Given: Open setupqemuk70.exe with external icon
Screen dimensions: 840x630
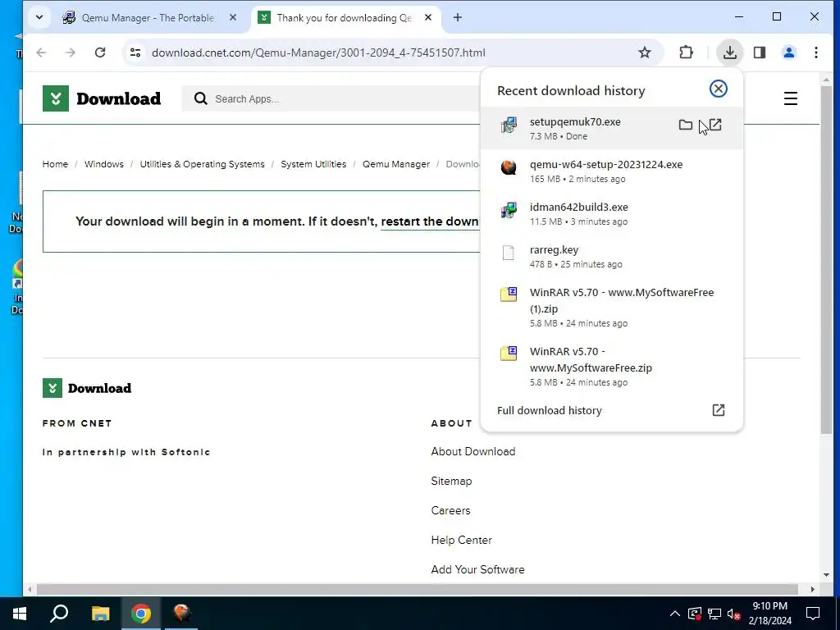Looking at the screenshot, I should 715,126.
